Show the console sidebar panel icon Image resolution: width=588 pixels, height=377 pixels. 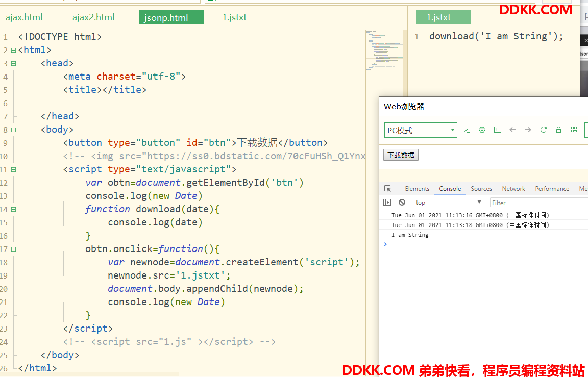(x=387, y=203)
